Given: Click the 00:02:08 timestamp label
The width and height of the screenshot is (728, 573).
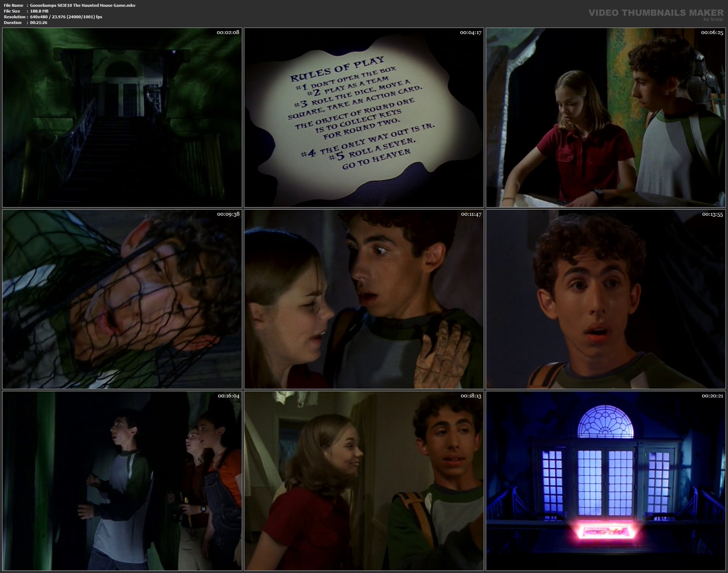Looking at the screenshot, I should (228, 33).
